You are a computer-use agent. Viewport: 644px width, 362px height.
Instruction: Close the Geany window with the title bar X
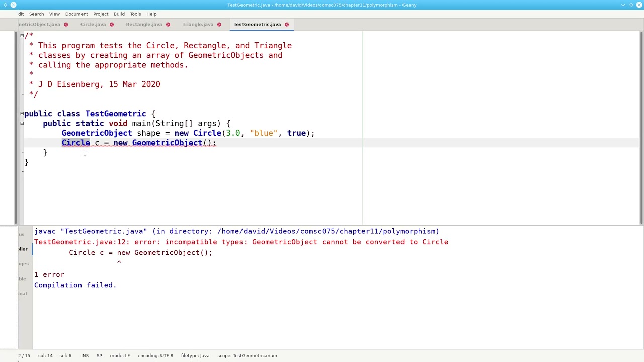[638, 5]
